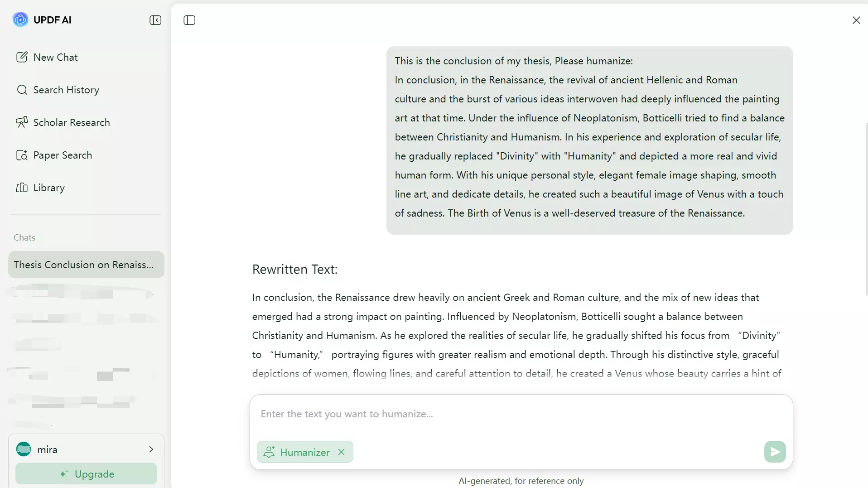Click the vertical scrollbar on the right

click(x=866, y=208)
